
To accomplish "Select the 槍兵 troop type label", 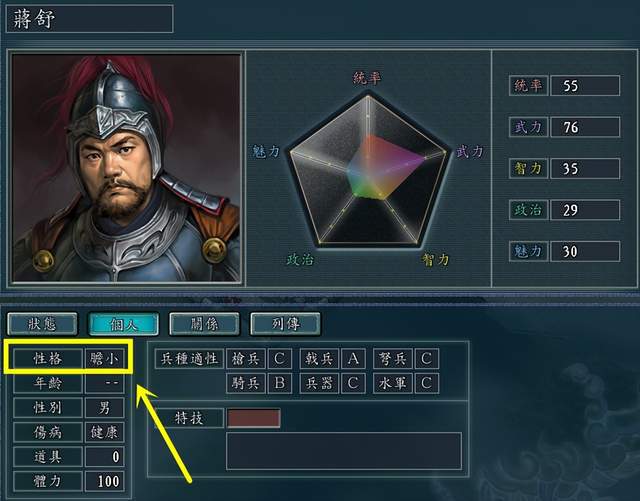I will pyautogui.click(x=246, y=359).
